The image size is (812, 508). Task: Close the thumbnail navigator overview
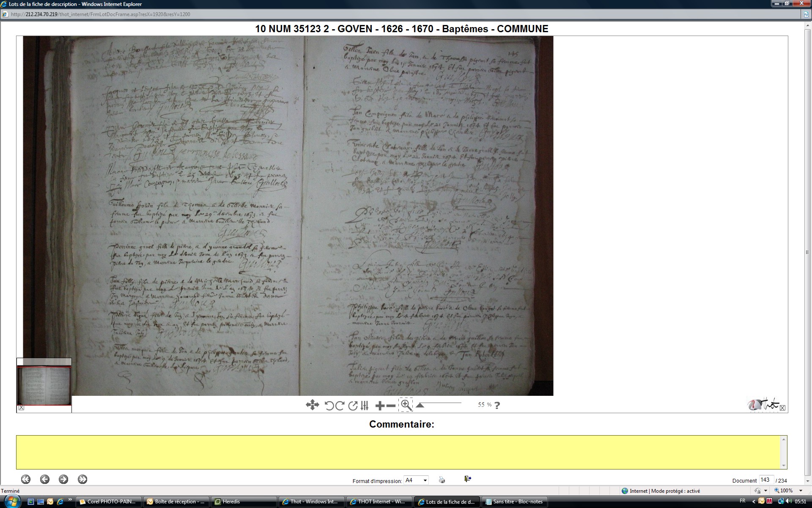(x=22, y=408)
